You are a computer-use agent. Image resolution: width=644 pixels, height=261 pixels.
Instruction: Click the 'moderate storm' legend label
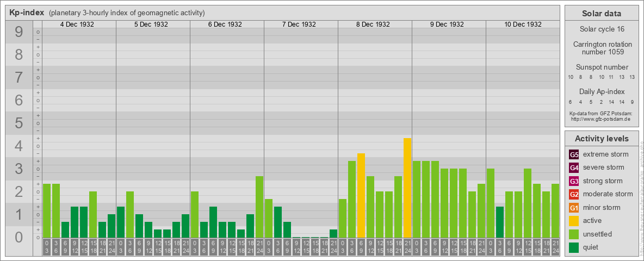point(608,194)
